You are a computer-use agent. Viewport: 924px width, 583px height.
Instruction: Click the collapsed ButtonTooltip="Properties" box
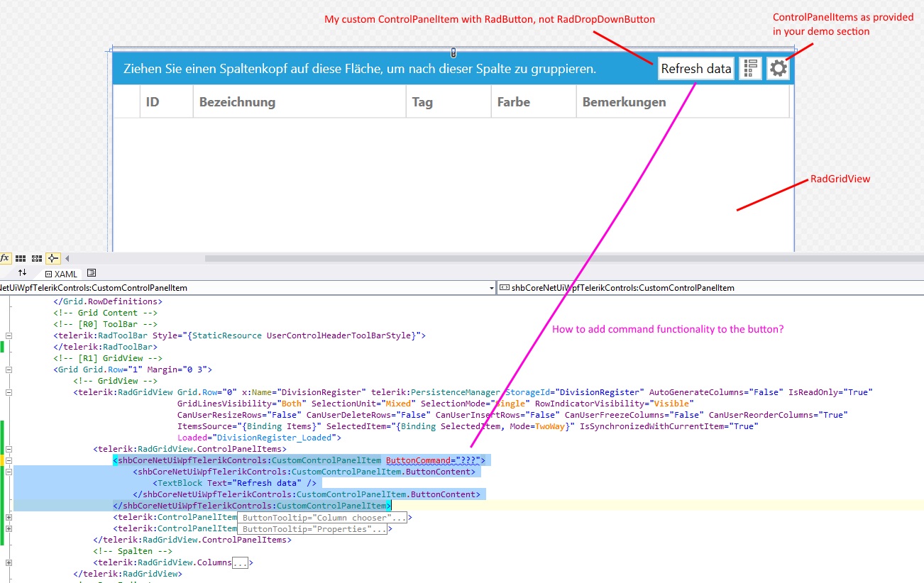click(x=312, y=529)
